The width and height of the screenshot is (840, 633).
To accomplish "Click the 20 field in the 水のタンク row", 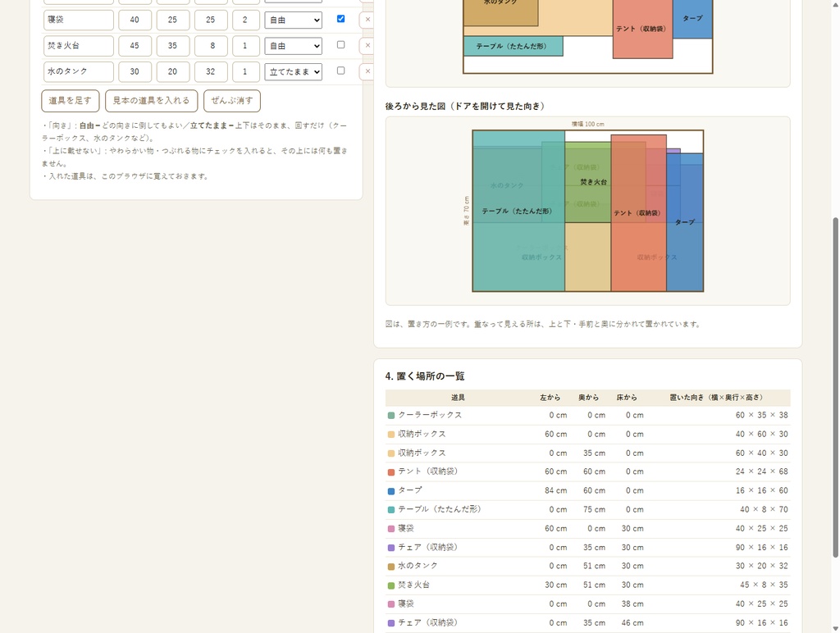I will pos(172,72).
